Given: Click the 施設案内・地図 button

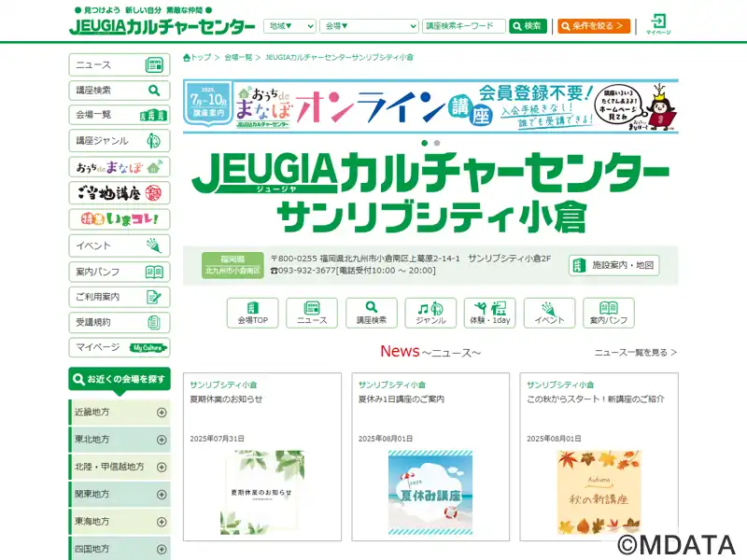Looking at the screenshot, I should [x=613, y=265].
